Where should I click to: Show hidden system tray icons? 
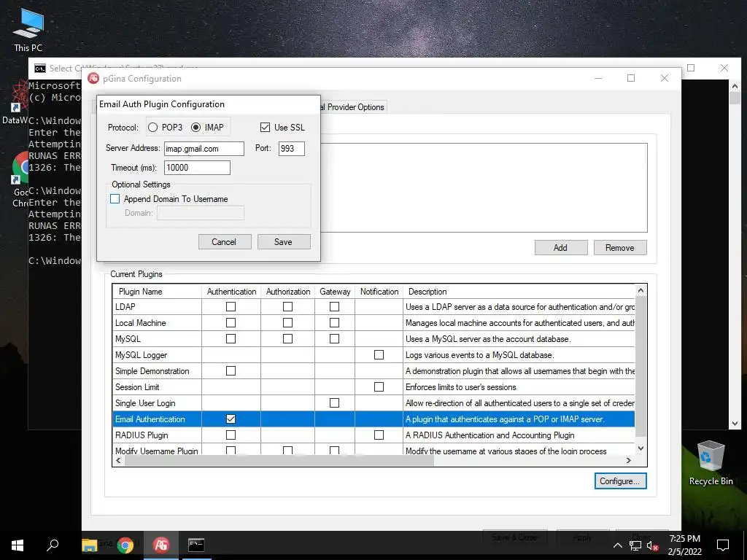[x=617, y=545]
